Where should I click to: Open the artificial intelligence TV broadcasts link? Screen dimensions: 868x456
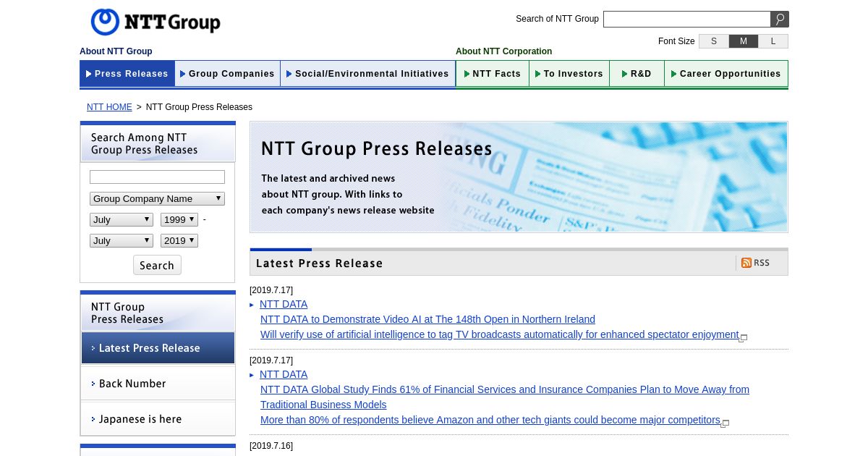499,334
